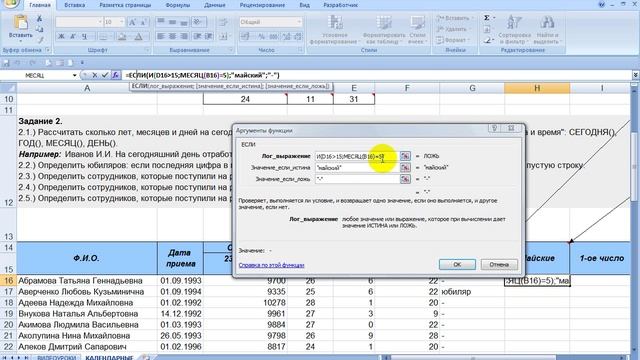Open the font name combo box
The image size is (640, 360).
coord(79,22)
